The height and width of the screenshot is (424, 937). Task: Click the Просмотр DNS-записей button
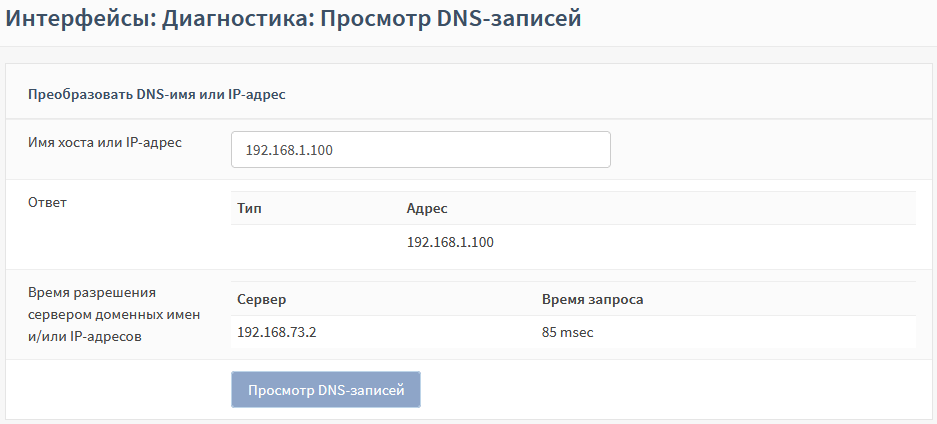[x=326, y=390]
